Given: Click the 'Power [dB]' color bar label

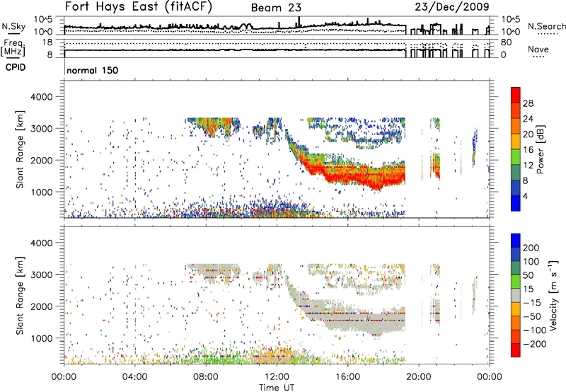Looking at the screenshot, I should tap(540, 149).
